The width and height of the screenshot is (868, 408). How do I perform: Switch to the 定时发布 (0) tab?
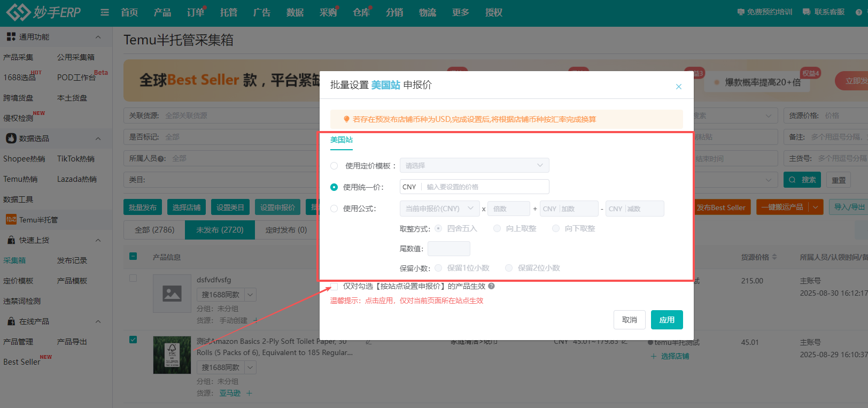[x=286, y=230]
